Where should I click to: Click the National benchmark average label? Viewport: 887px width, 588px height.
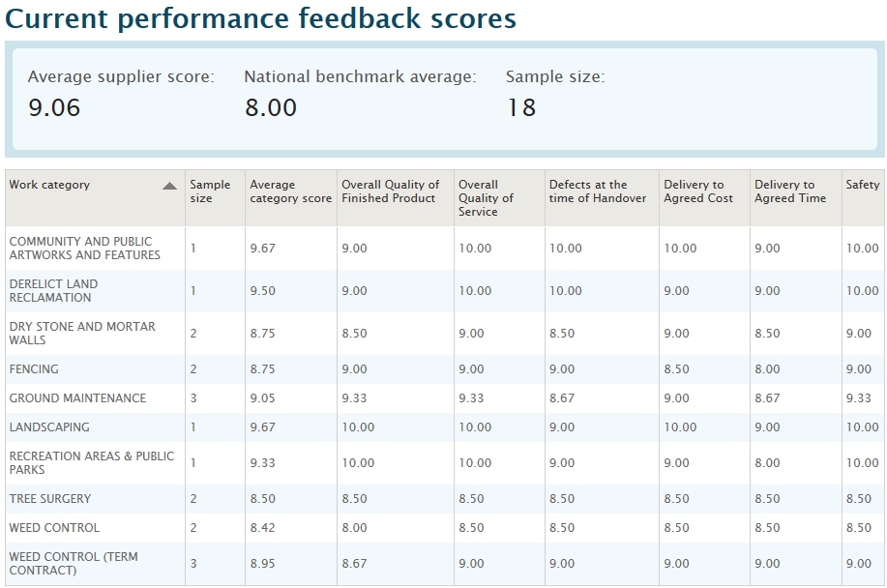click(x=361, y=77)
